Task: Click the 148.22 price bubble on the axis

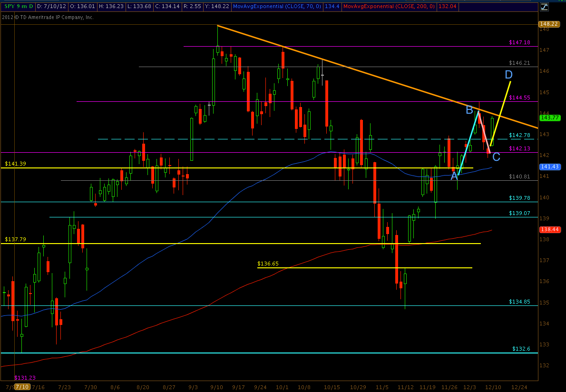Action: pos(548,24)
